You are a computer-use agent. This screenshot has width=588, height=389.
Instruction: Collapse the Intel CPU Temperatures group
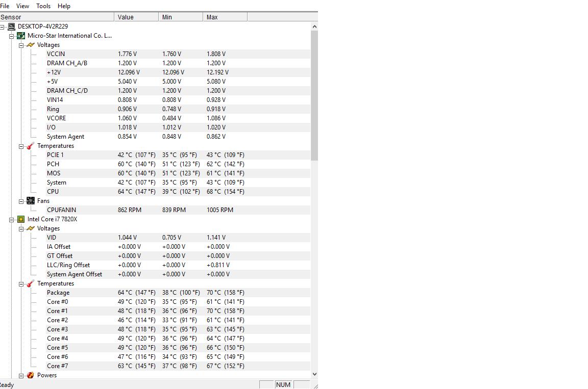[x=21, y=284]
